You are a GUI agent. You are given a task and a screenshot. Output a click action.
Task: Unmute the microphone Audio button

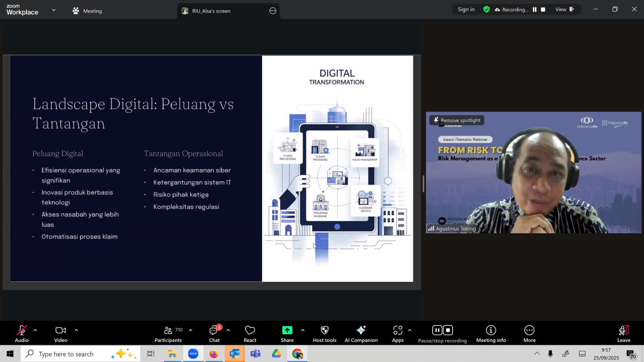[22, 334]
